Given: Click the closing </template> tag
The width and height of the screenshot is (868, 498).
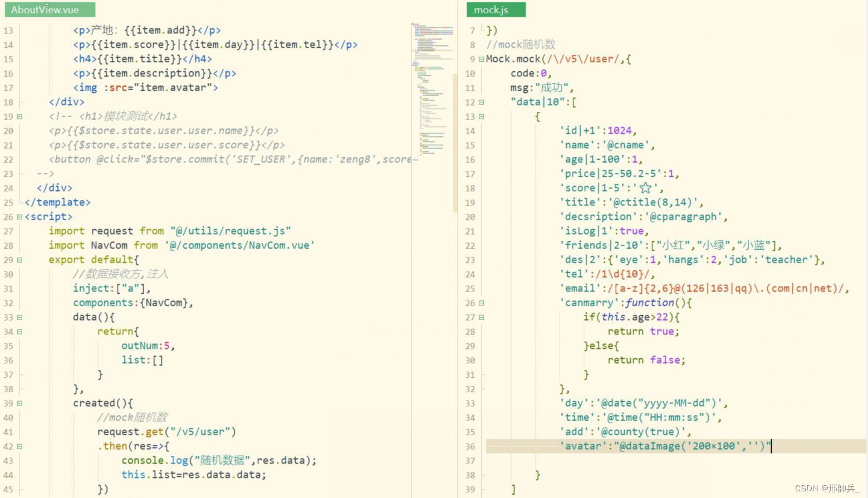Looking at the screenshot, I should 57,203.
